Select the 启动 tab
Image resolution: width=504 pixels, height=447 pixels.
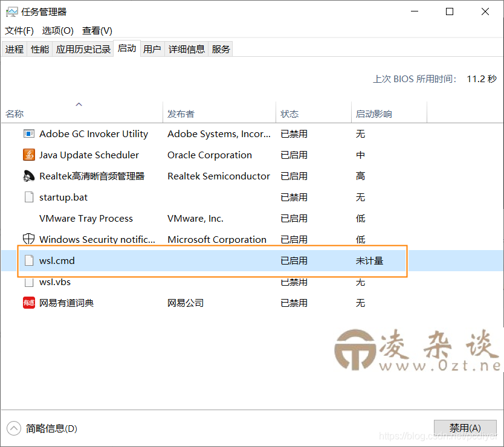tap(127, 48)
